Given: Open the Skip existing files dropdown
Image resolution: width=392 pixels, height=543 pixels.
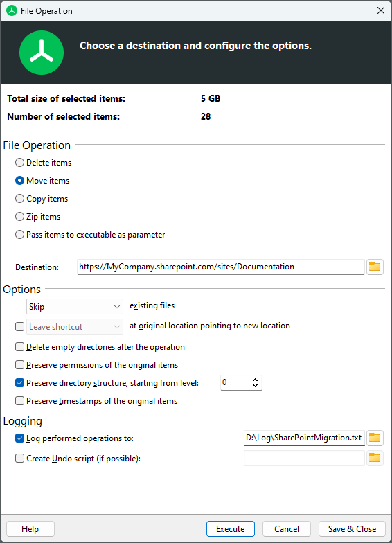Looking at the screenshot, I should (x=75, y=306).
